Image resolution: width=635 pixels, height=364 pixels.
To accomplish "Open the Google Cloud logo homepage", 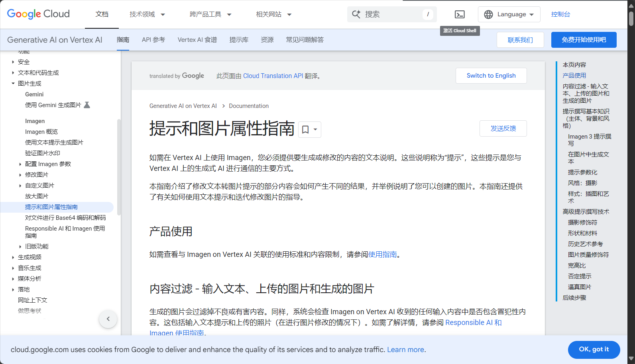I will click(x=38, y=14).
